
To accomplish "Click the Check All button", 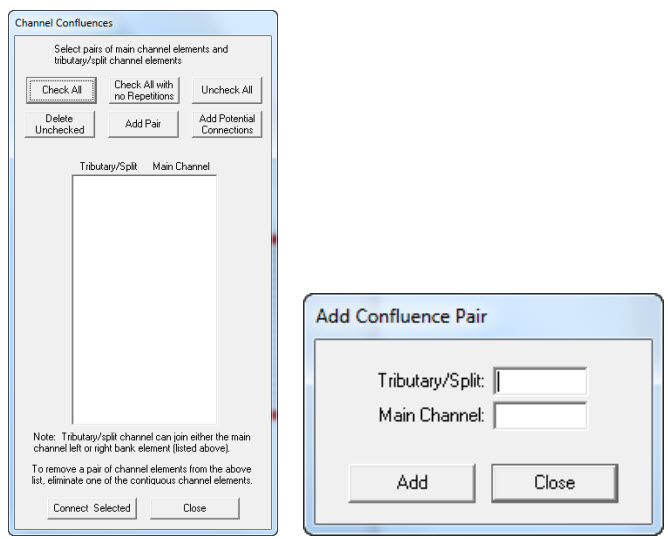I will (61, 90).
